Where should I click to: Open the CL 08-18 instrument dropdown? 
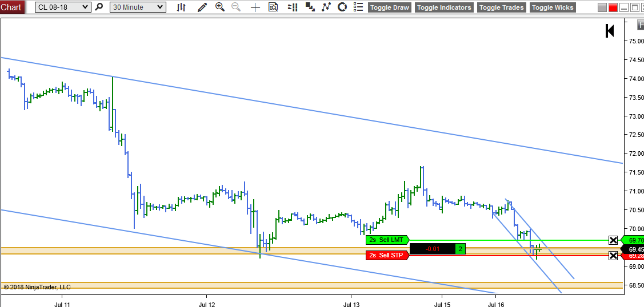coord(63,7)
